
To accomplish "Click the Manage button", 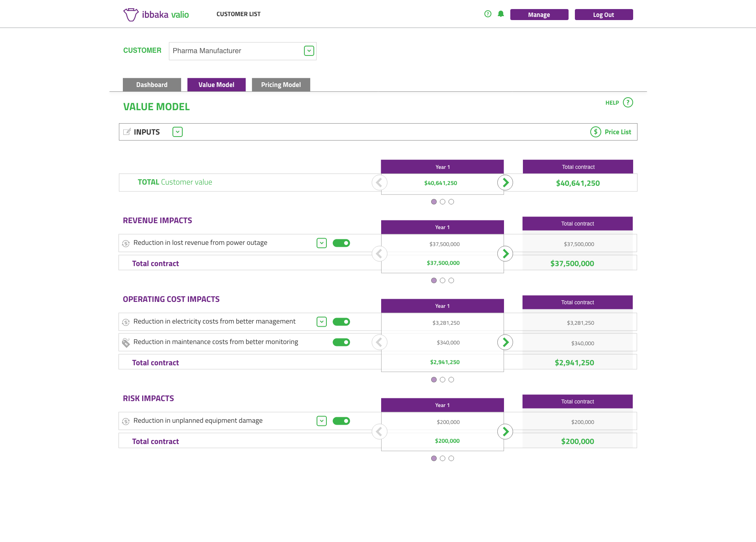I will click(539, 15).
